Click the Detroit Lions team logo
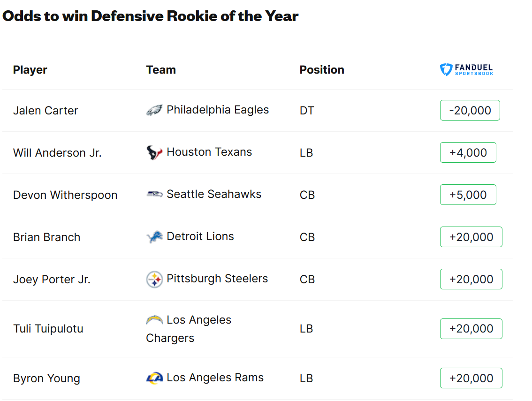 coord(154,237)
